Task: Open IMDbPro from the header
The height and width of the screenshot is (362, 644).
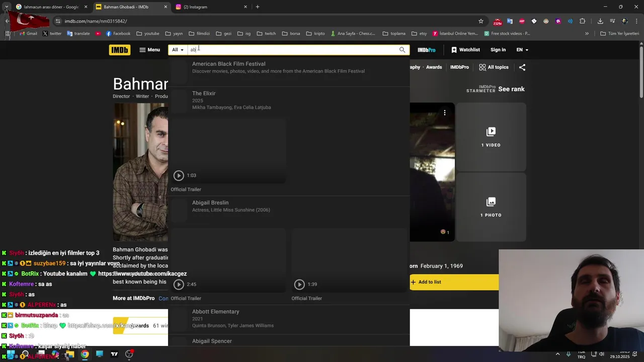Action: pyautogui.click(x=426, y=50)
